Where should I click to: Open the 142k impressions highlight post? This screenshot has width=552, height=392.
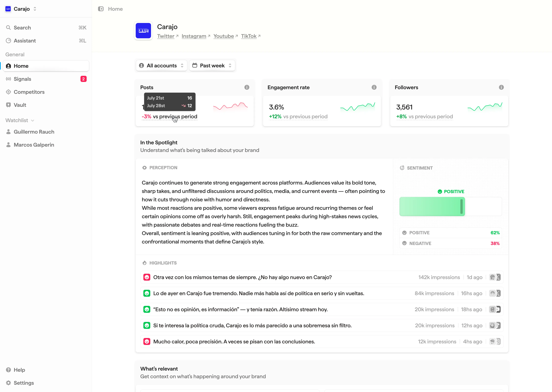tap(242, 277)
